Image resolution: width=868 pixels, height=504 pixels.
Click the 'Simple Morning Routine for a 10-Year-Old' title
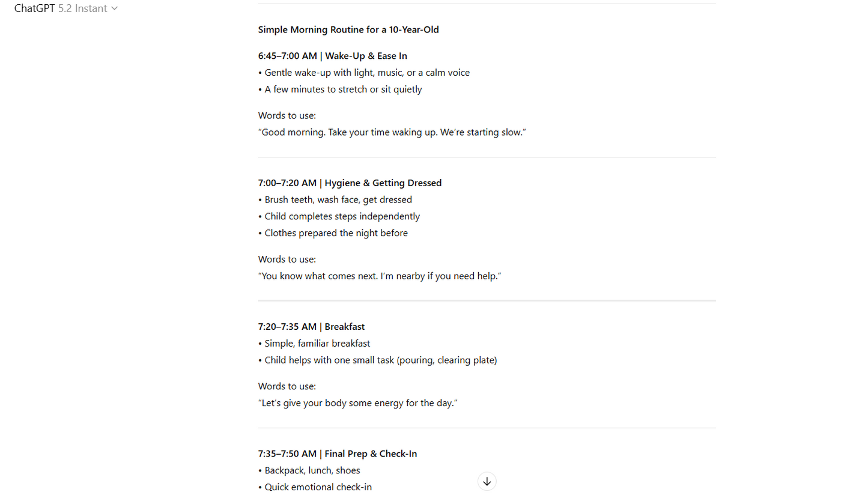coord(348,29)
